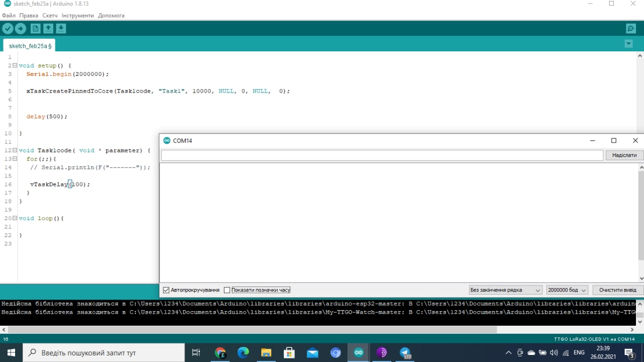
Task: Click the volume speaker tray icon
Action: pos(554,352)
